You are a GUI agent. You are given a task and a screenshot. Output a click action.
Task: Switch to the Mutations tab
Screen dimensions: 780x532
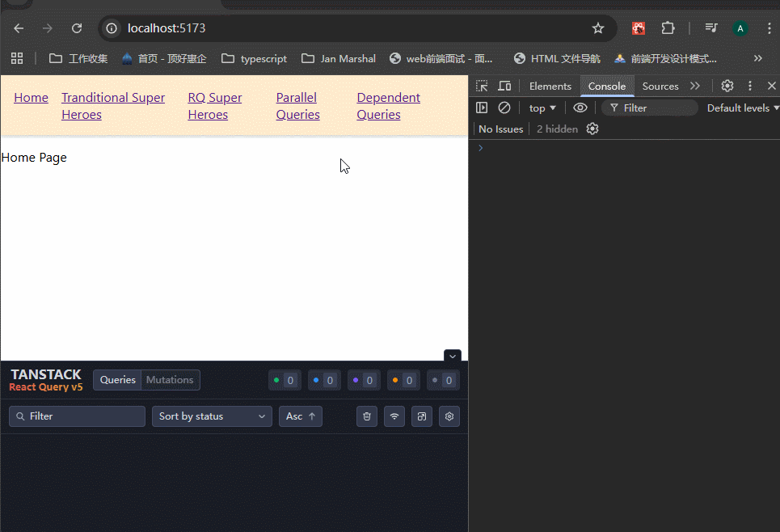(170, 380)
